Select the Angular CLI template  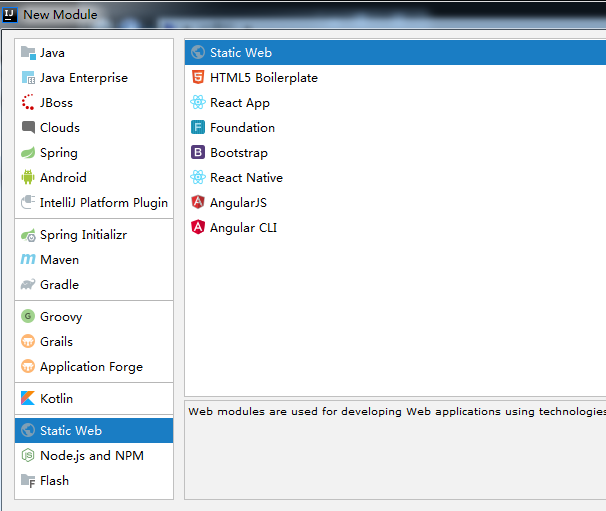[x=395, y=227]
